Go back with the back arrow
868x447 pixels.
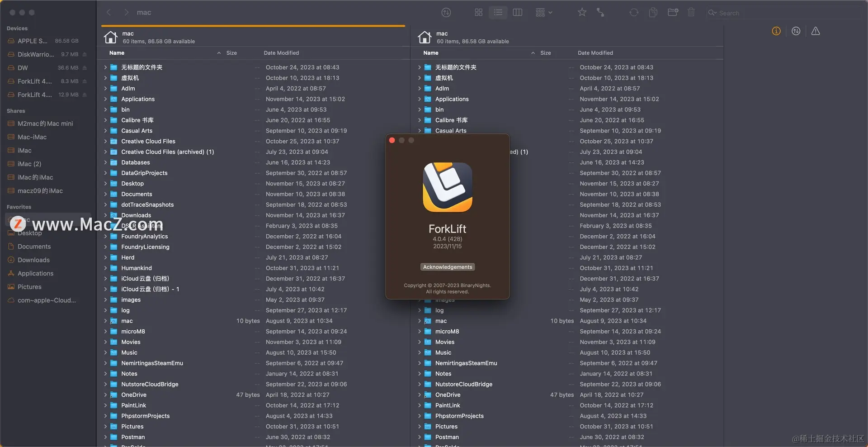(109, 13)
